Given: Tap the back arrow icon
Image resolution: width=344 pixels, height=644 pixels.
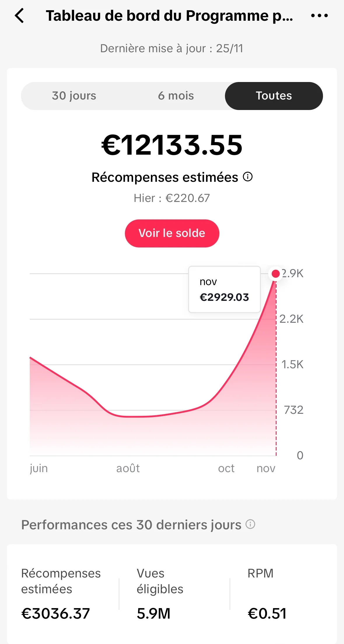Looking at the screenshot, I should (19, 16).
